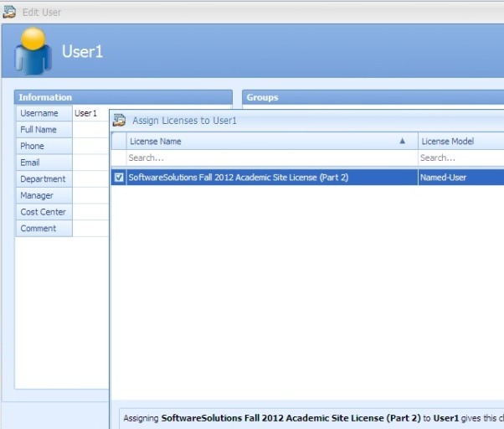Click the Information panel header
The width and height of the screenshot is (504, 429).
tap(123, 97)
